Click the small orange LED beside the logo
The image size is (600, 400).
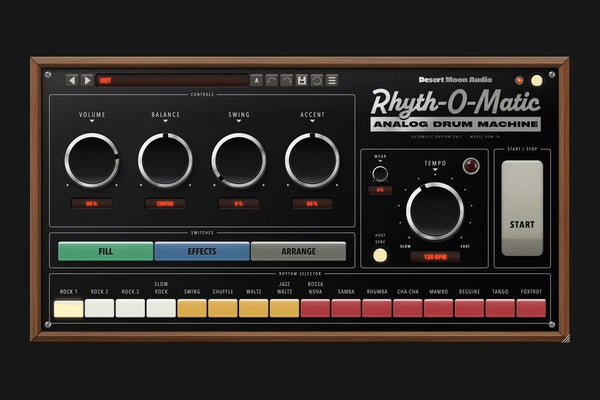519,80
